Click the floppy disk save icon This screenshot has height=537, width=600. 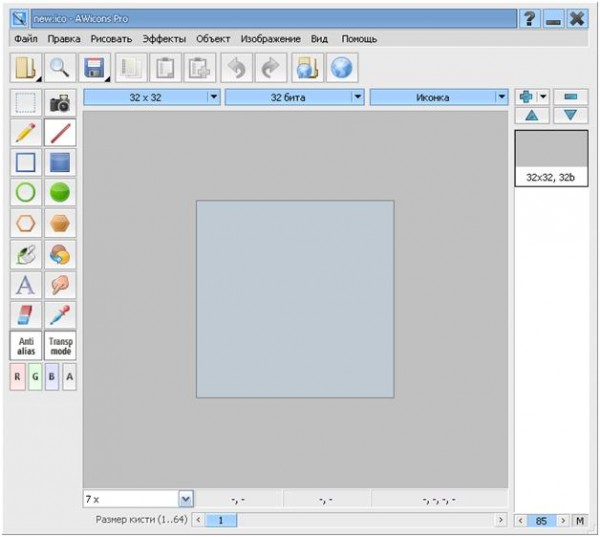pos(95,68)
